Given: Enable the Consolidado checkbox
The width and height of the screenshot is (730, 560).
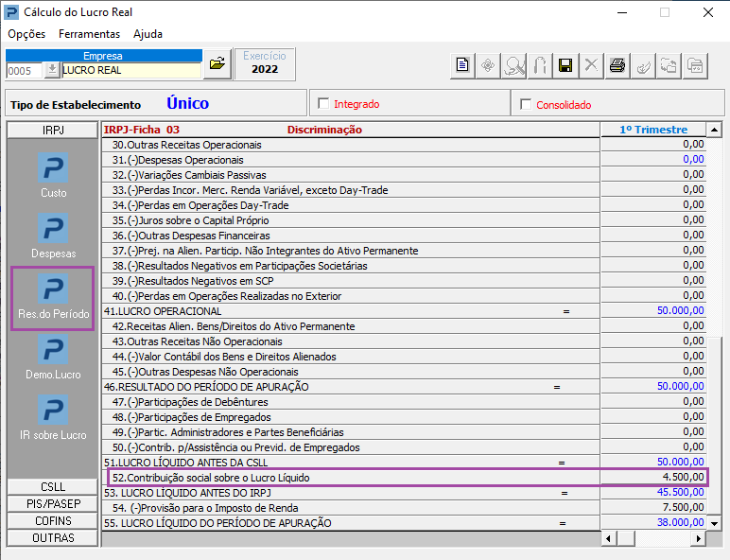Looking at the screenshot, I should tap(526, 104).
